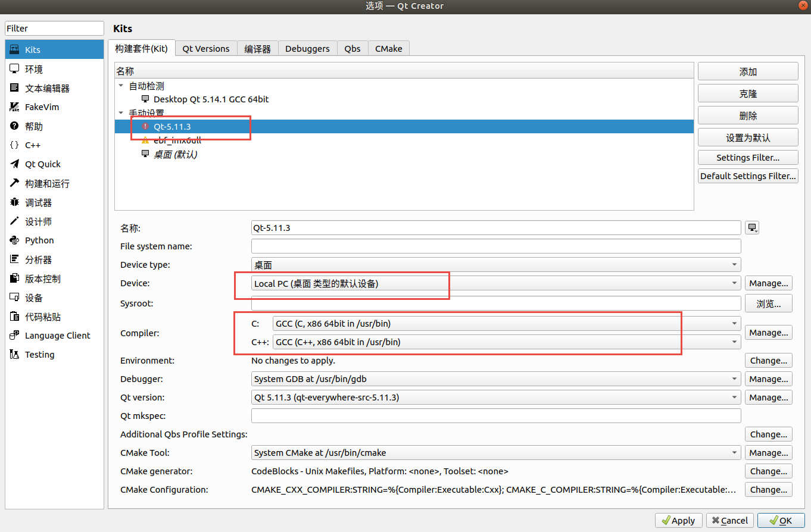The width and height of the screenshot is (811, 532).
Task: Click the 删除 button
Action: pos(748,115)
